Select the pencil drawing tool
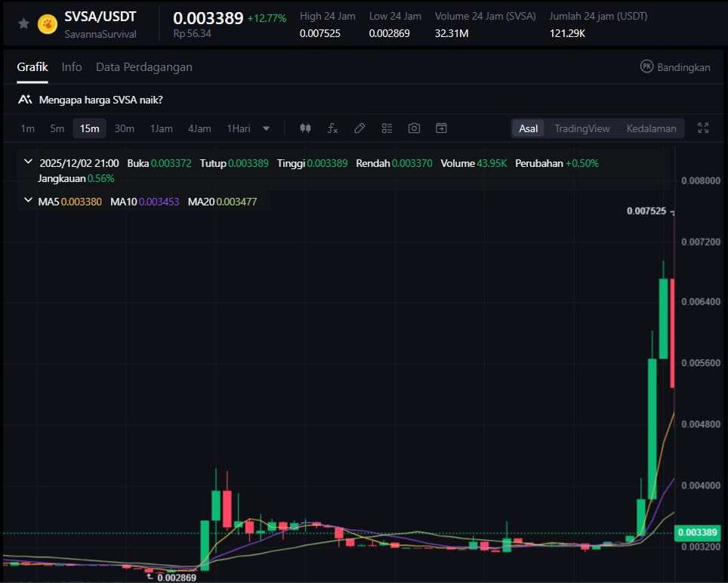The height and width of the screenshot is (583, 728). click(x=359, y=128)
